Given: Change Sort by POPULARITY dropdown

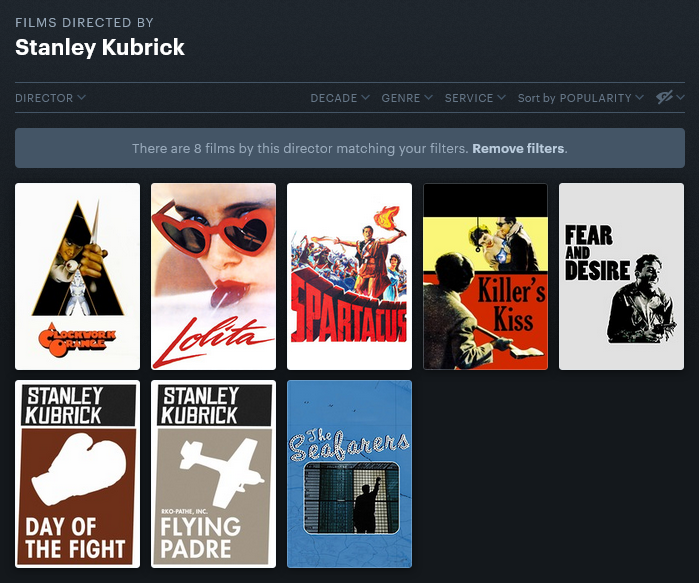Looking at the screenshot, I should point(580,98).
